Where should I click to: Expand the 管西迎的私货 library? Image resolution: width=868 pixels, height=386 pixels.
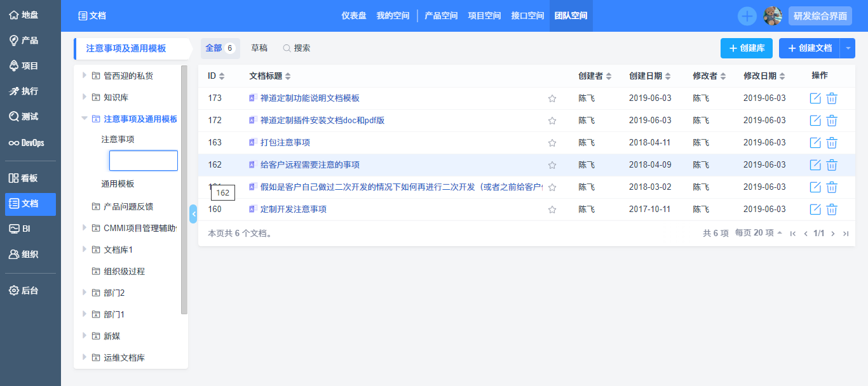84,76
